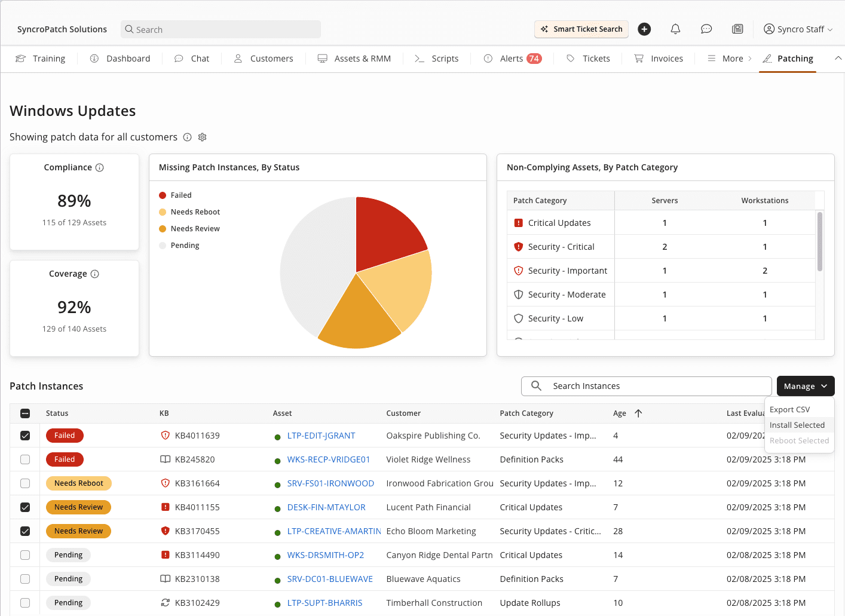Choose Install Selected from Manage menu

click(797, 425)
